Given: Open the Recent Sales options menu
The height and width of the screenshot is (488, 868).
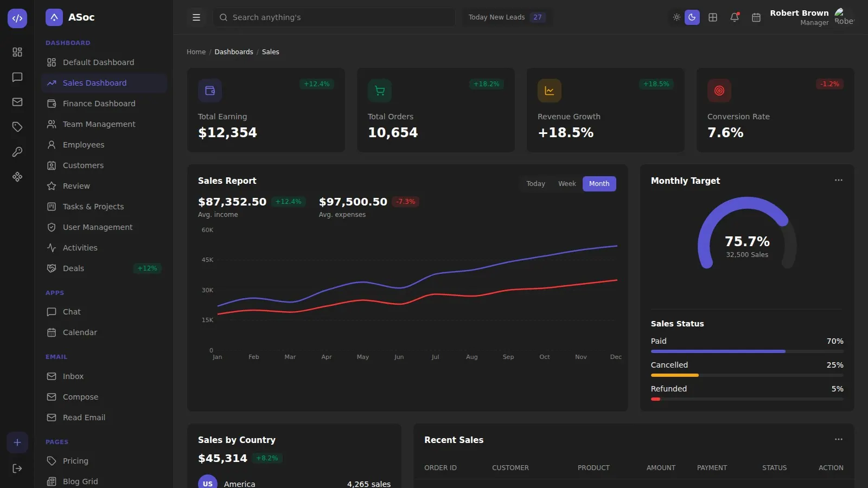Looking at the screenshot, I should click(839, 439).
